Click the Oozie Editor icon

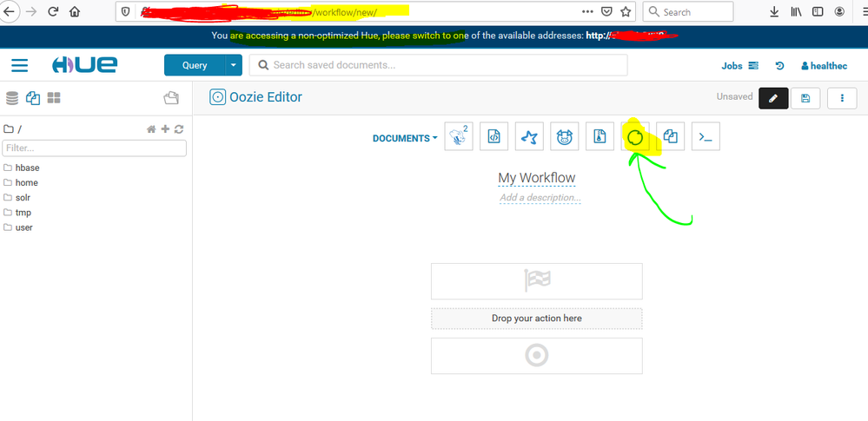[x=217, y=97]
